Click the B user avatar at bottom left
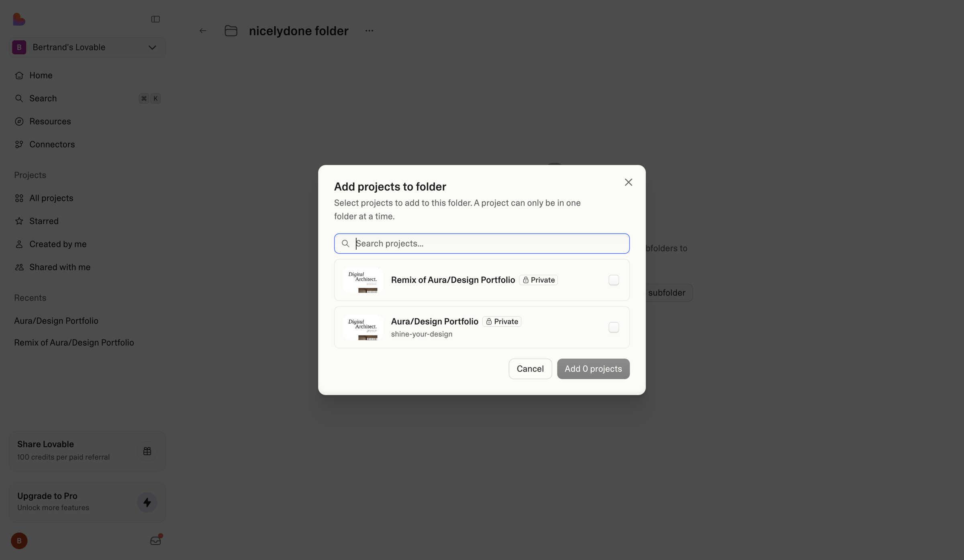 19,541
